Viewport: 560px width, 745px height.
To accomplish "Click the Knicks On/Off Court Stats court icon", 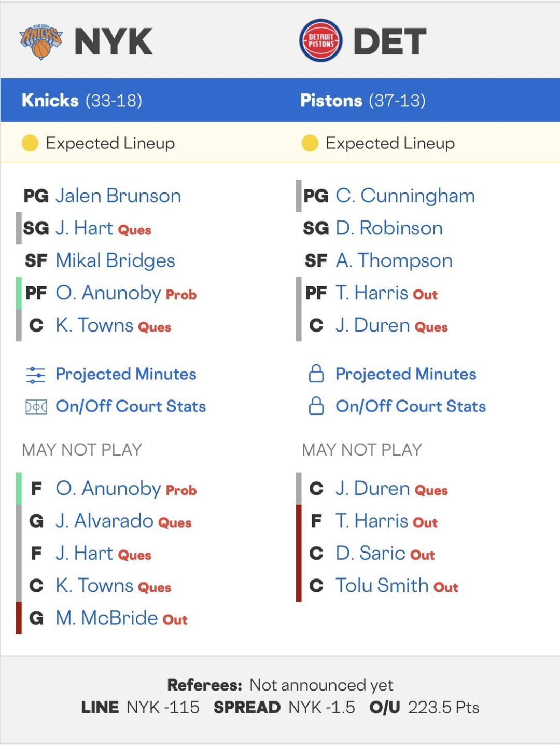I will pos(36,407).
